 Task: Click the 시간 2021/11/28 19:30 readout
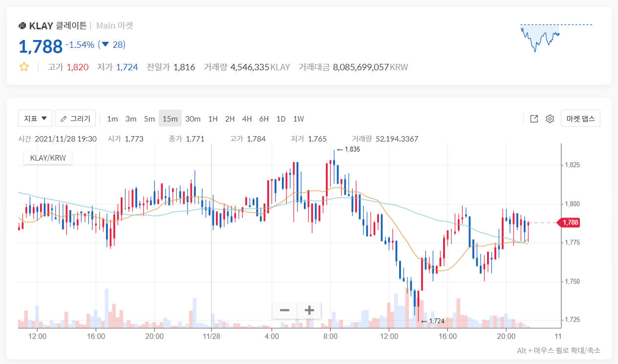pyautogui.click(x=57, y=139)
